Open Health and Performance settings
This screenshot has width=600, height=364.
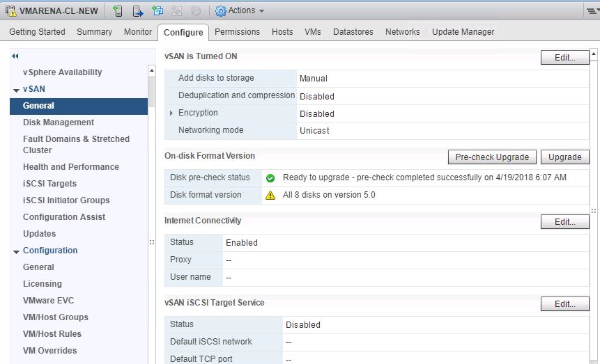[x=71, y=167]
